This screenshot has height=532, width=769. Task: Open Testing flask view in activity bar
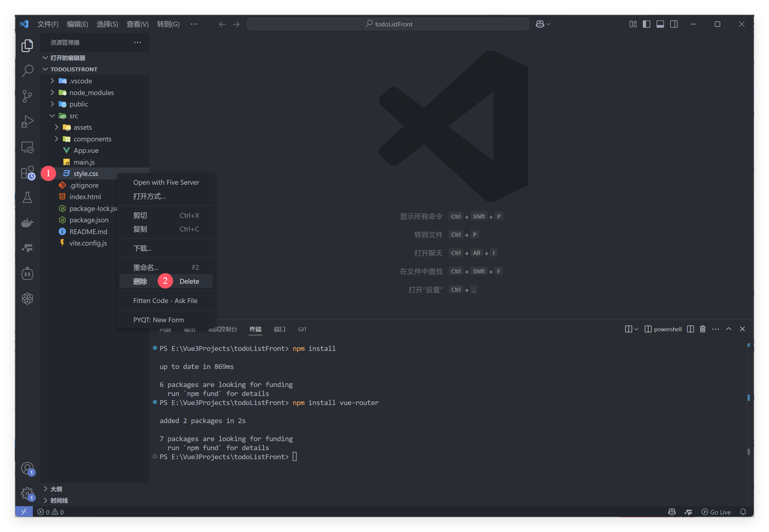click(x=27, y=197)
